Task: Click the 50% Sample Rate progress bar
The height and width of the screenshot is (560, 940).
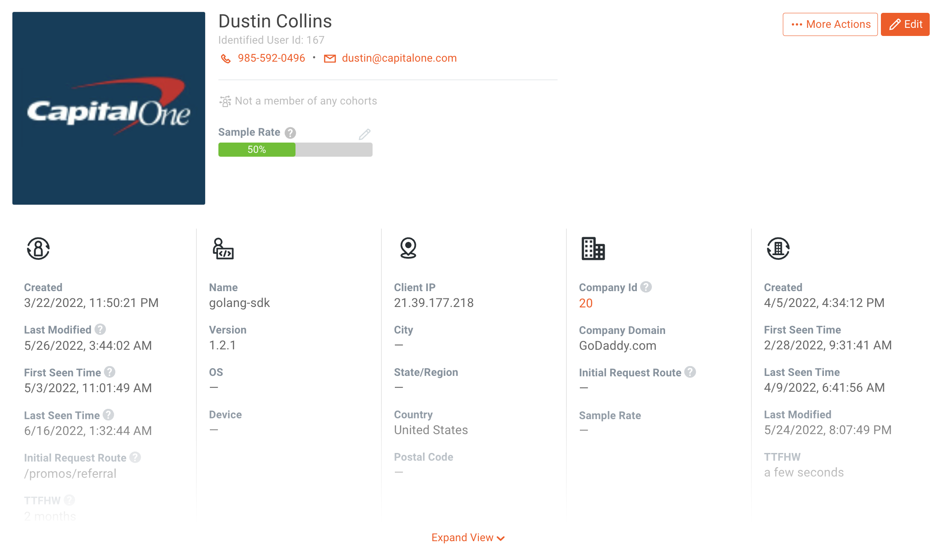Action: click(x=256, y=149)
